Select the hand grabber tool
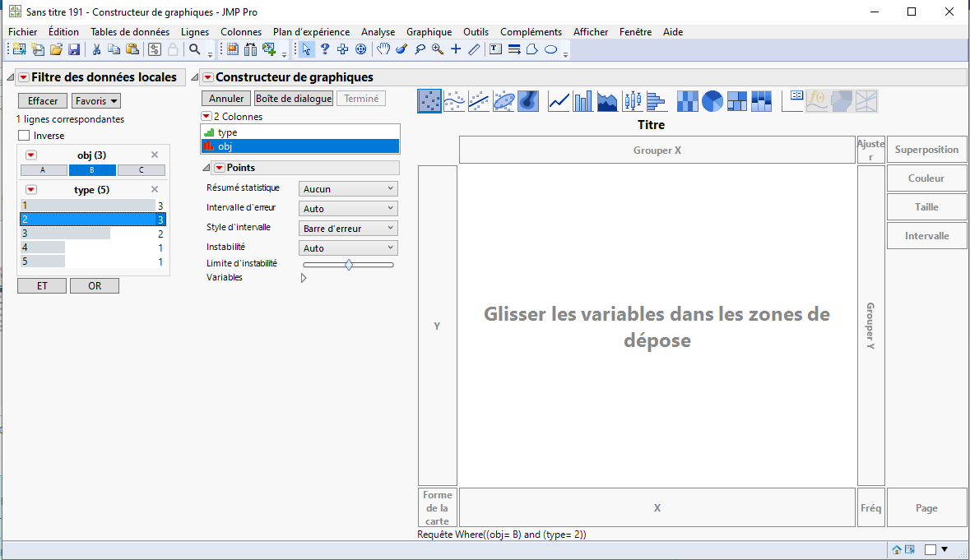 click(383, 49)
